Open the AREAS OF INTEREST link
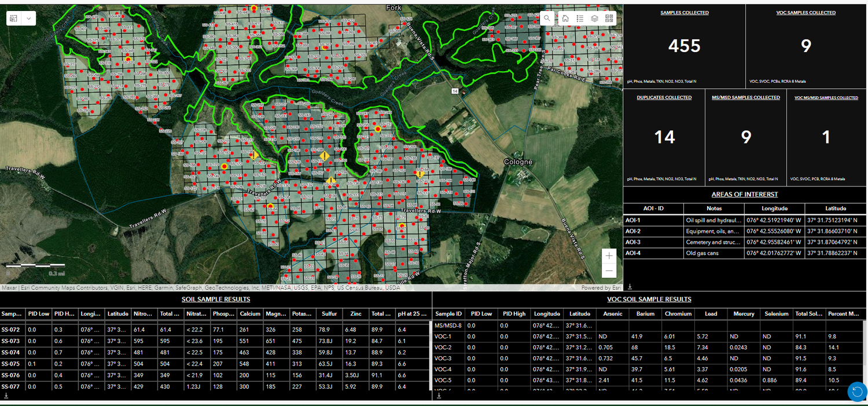 click(x=744, y=194)
